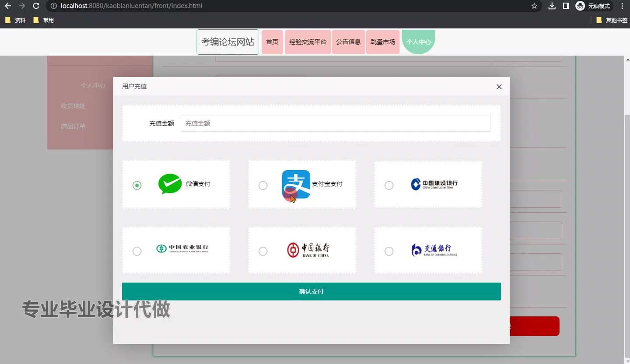Select the 支付宝支付 radio button
The height and width of the screenshot is (364, 630).
263,185
